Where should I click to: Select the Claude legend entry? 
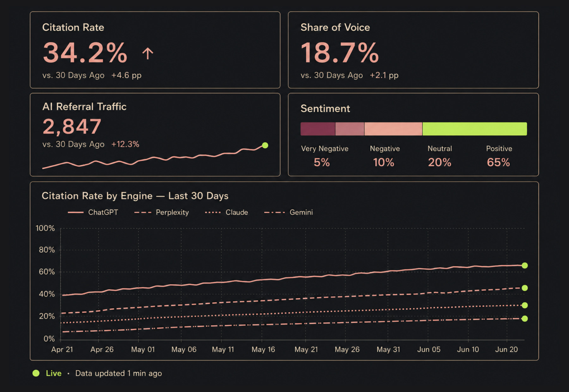coord(226,212)
